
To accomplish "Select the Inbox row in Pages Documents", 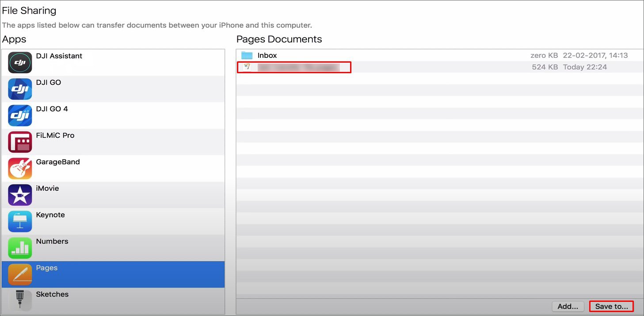I will click(x=398, y=55).
